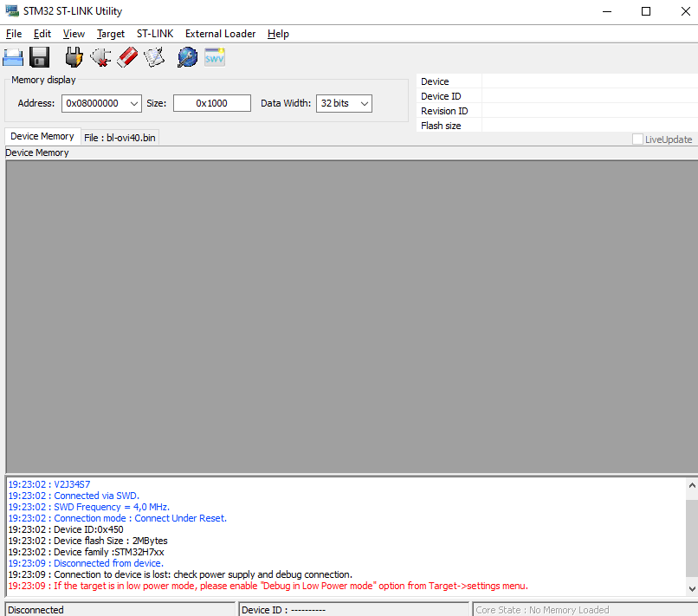Click the ST-LINK Utility title bar icon
This screenshot has height=616, width=698.
(12, 11)
